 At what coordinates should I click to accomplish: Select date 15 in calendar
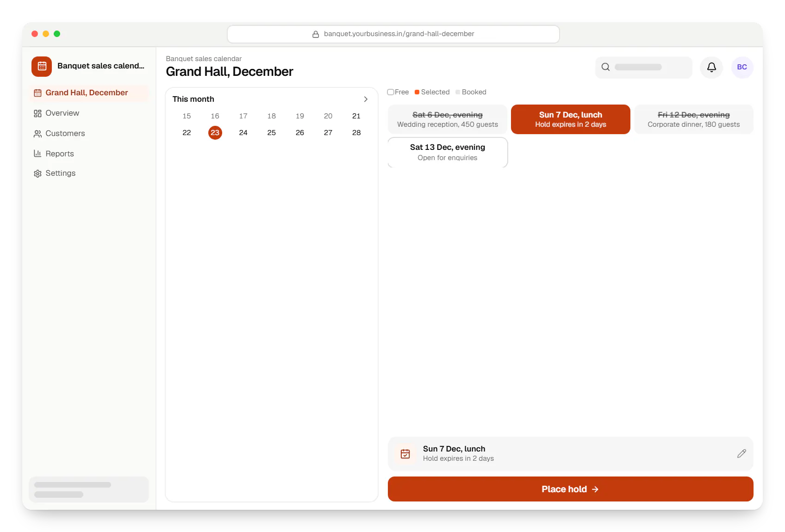tap(187, 116)
